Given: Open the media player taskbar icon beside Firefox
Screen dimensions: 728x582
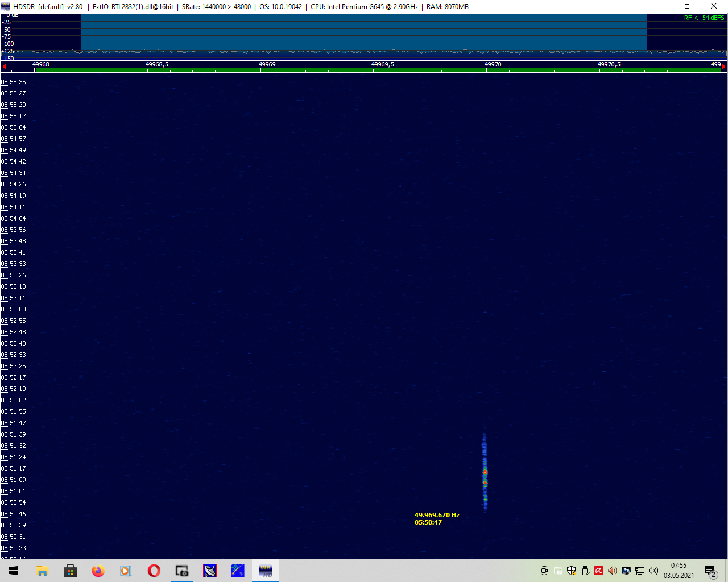Looking at the screenshot, I should pyautogui.click(x=126, y=571).
